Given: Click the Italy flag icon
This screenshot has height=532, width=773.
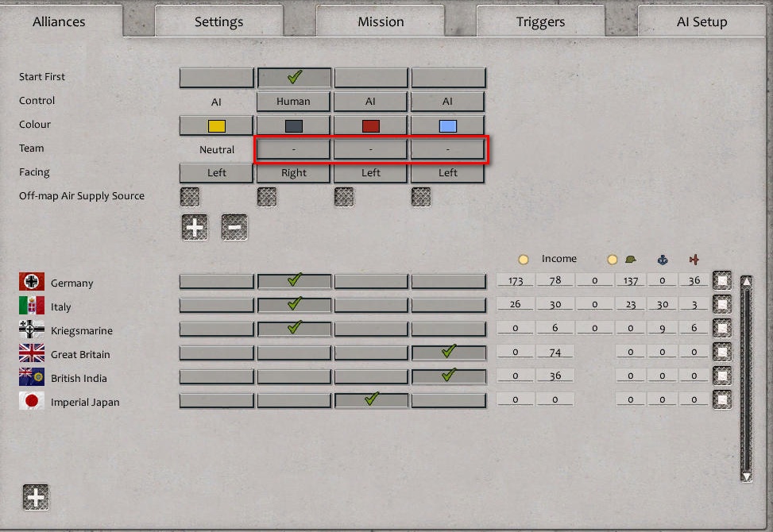Looking at the screenshot, I should coord(32,306).
